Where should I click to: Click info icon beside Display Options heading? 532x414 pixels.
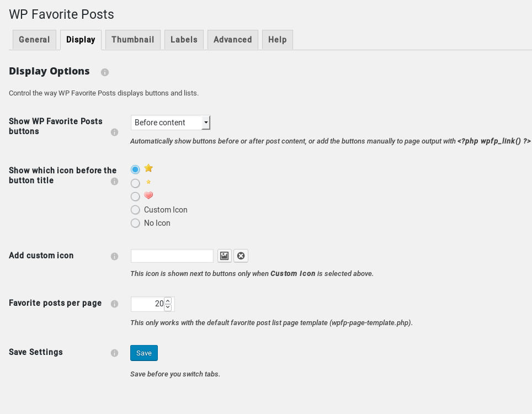[105, 72]
